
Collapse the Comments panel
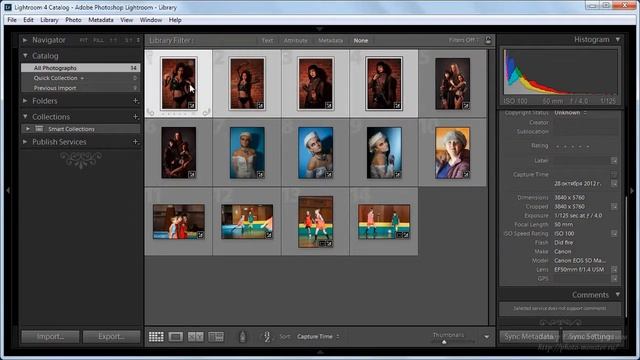pos(618,294)
